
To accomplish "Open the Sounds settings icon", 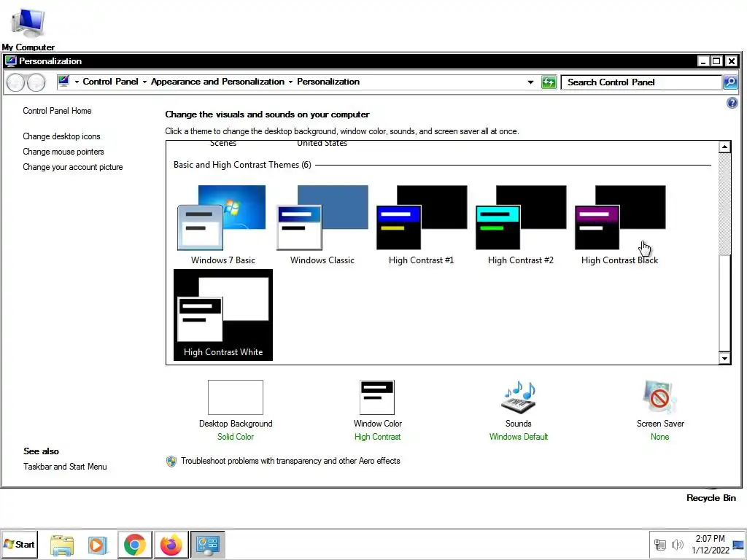I will point(519,397).
